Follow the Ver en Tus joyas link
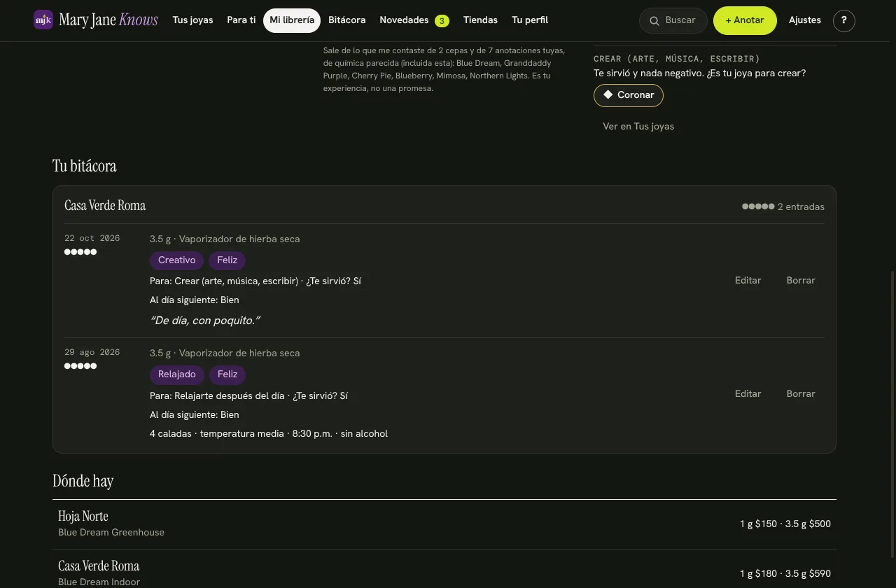Screen dimensions: 896x588 tap(638, 127)
